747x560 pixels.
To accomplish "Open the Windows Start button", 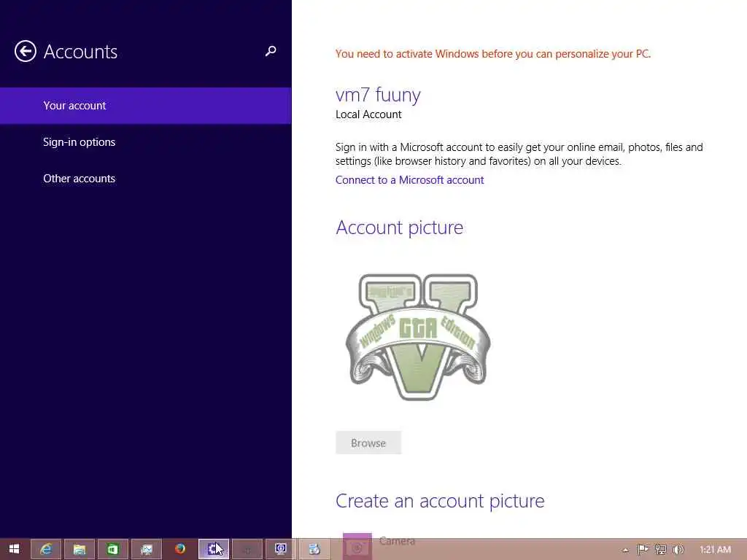I will tap(15, 549).
